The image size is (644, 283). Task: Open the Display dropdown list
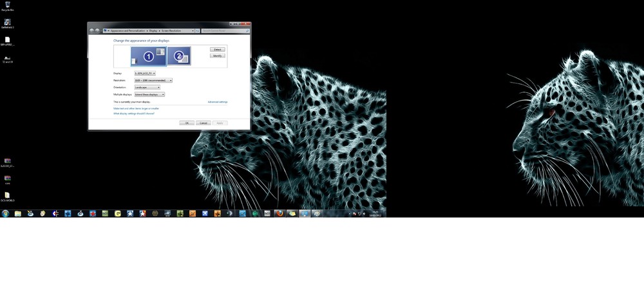tap(145, 73)
